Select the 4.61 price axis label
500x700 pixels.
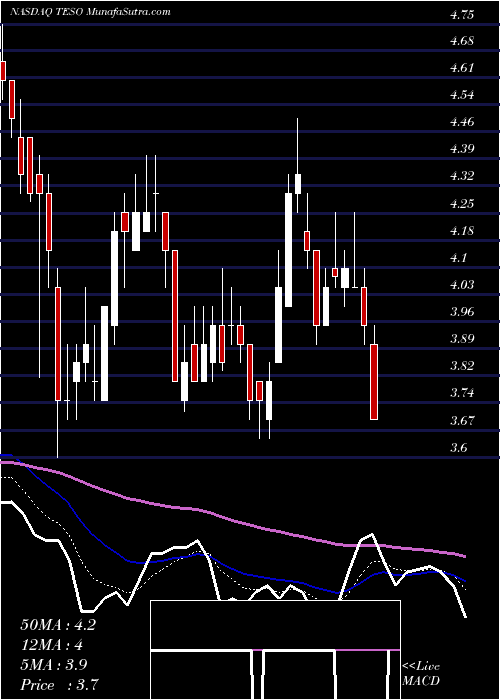pyautogui.click(x=462, y=68)
